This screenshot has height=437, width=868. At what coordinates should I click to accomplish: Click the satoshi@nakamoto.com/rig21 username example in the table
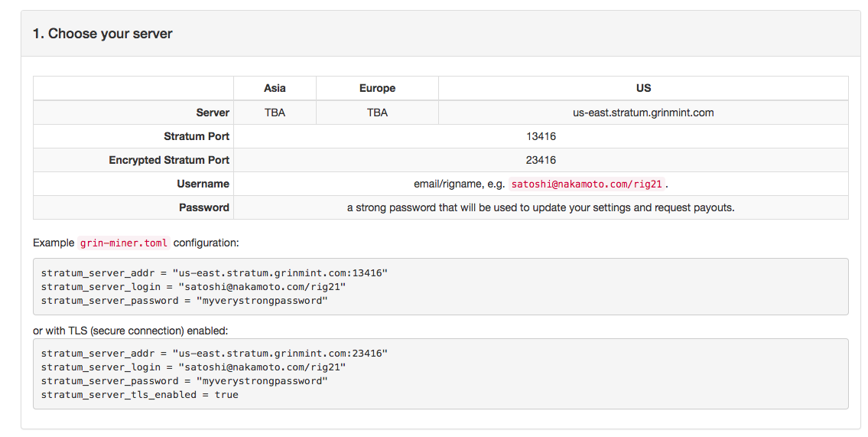click(587, 184)
